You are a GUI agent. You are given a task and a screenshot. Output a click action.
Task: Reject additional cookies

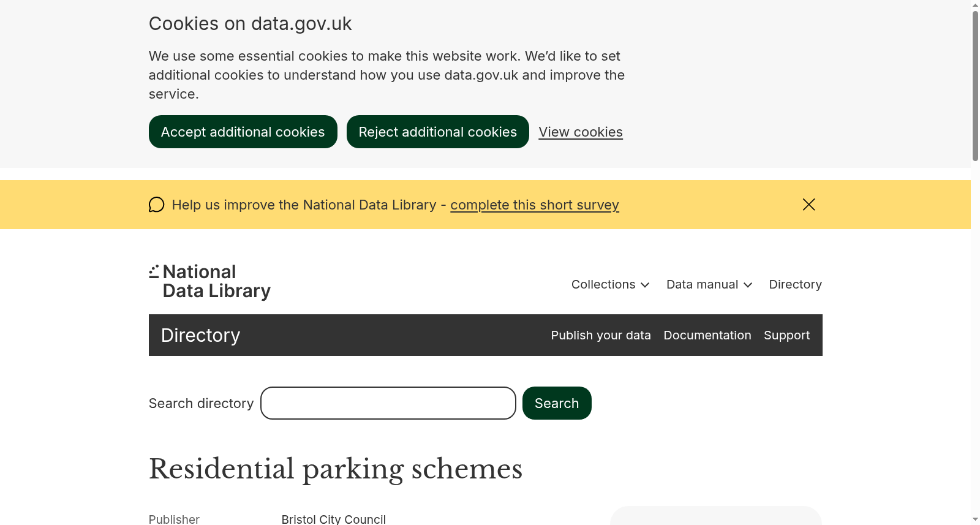(437, 132)
